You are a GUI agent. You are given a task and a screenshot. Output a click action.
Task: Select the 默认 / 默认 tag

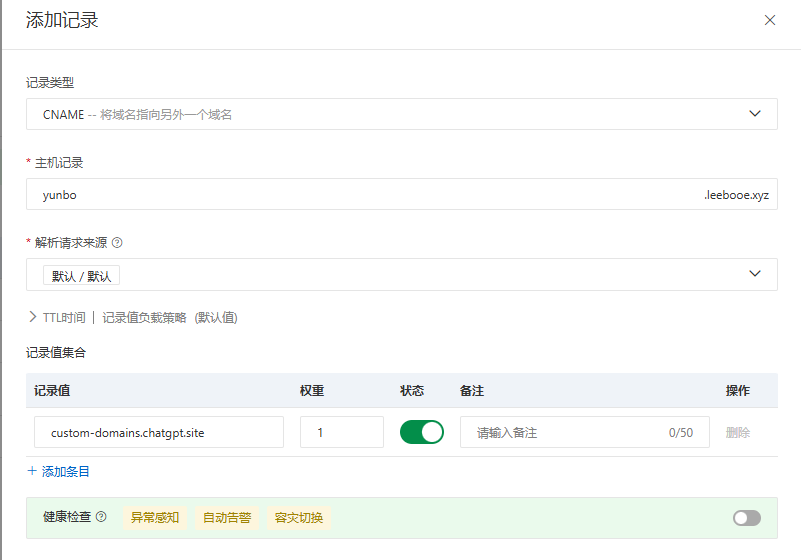81,275
